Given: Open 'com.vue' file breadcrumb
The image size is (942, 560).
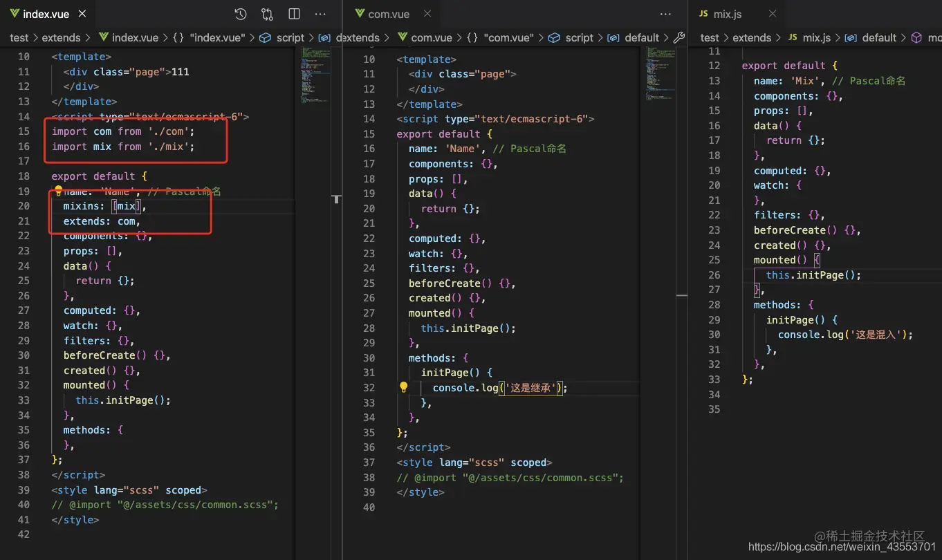Looking at the screenshot, I should 425,38.
